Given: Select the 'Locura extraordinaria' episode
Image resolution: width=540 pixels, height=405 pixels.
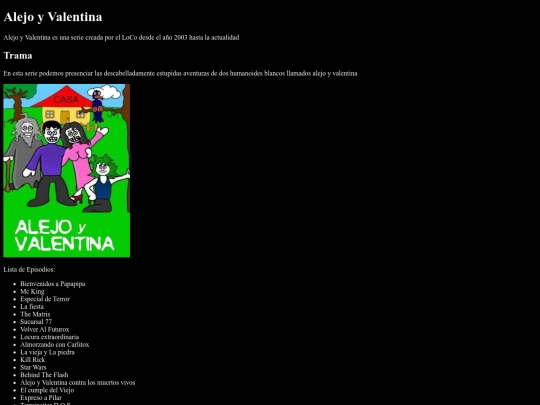Looking at the screenshot, I should [x=50, y=337].
